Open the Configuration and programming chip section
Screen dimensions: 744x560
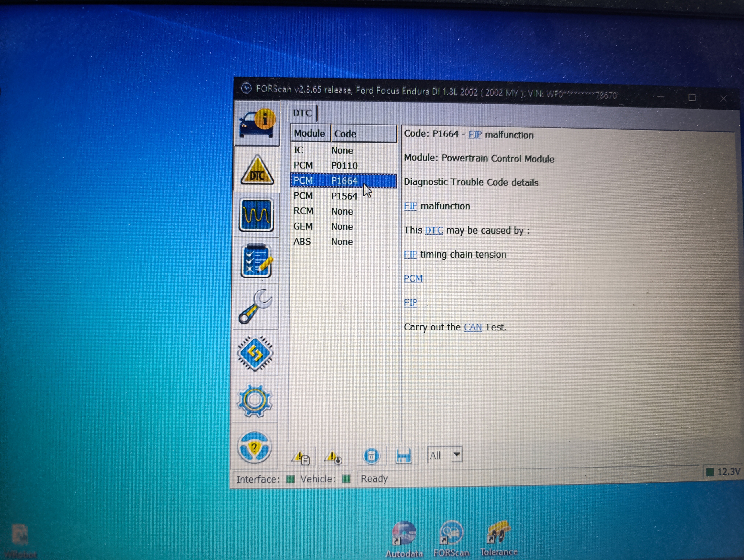pos(255,353)
